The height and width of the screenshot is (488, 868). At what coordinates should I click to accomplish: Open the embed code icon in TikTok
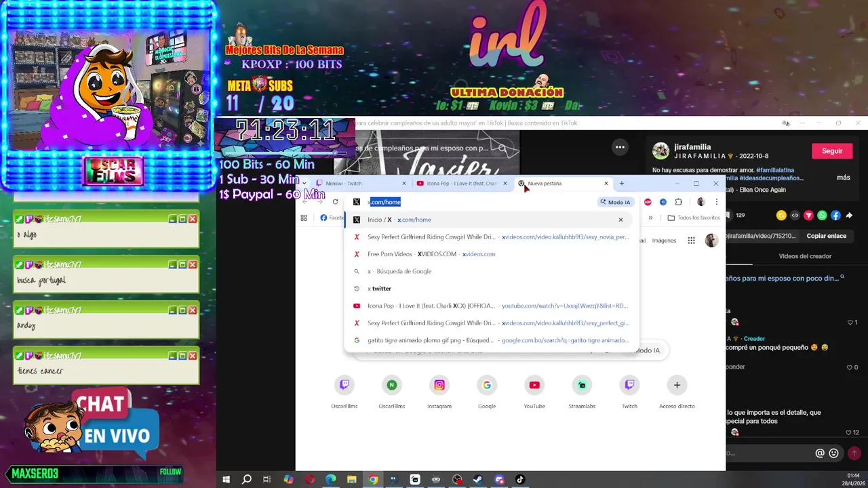point(795,216)
